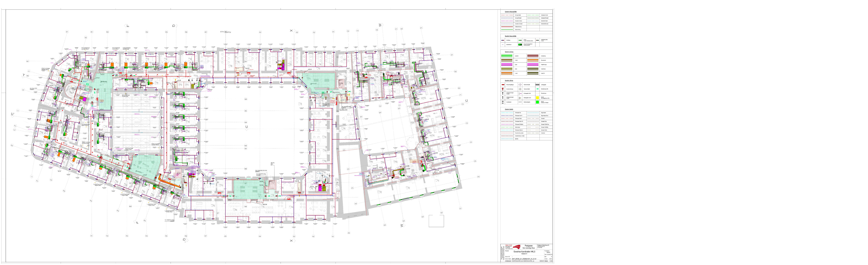Image resolution: width=868 pixels, height=265 pixels.
Task: Click the 'Systeme Sanitär' legend heading
Action: point(509,109)
